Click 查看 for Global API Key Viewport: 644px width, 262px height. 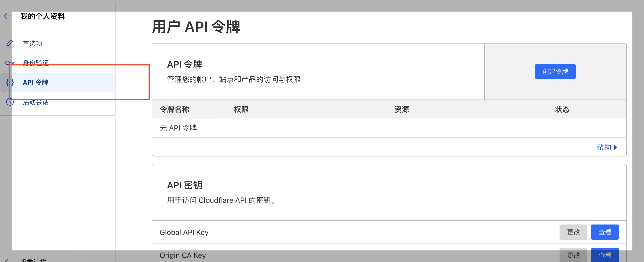pos(605,232)
